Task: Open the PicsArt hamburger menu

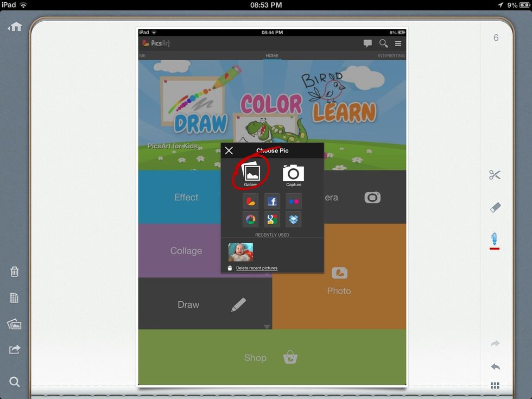Action: click(398, 43)
